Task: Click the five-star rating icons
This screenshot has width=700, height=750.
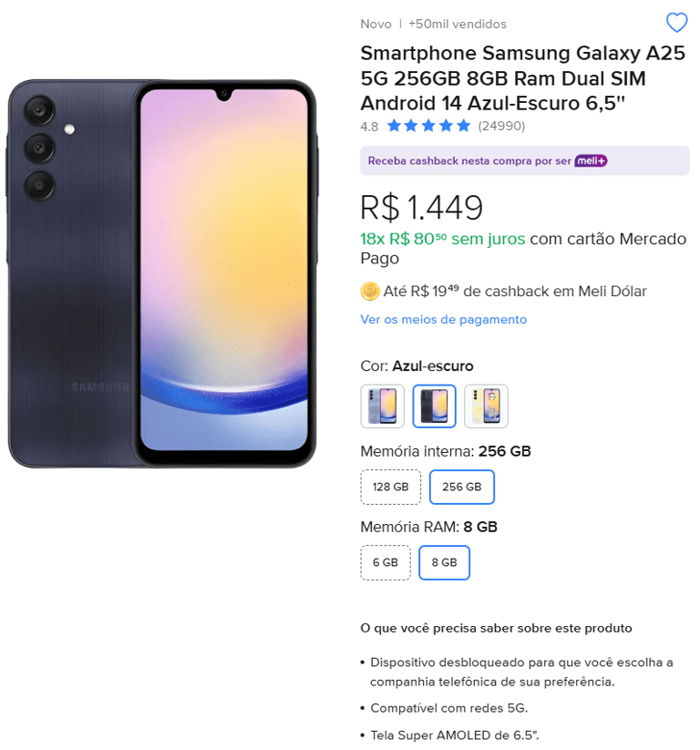Action: [428, 126]
